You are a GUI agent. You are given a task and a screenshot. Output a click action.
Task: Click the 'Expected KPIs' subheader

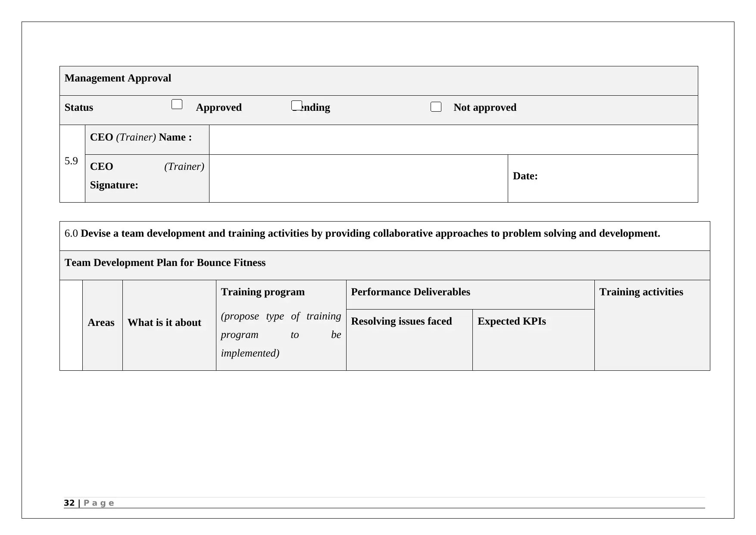tap(512, 321)
